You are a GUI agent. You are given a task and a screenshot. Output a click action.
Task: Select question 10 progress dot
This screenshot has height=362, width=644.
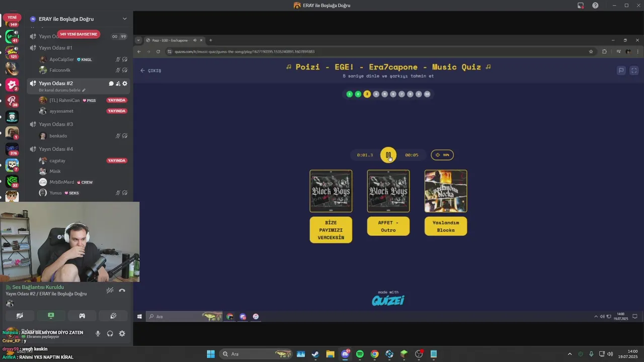pyautogui.click(x=427, y=94)
